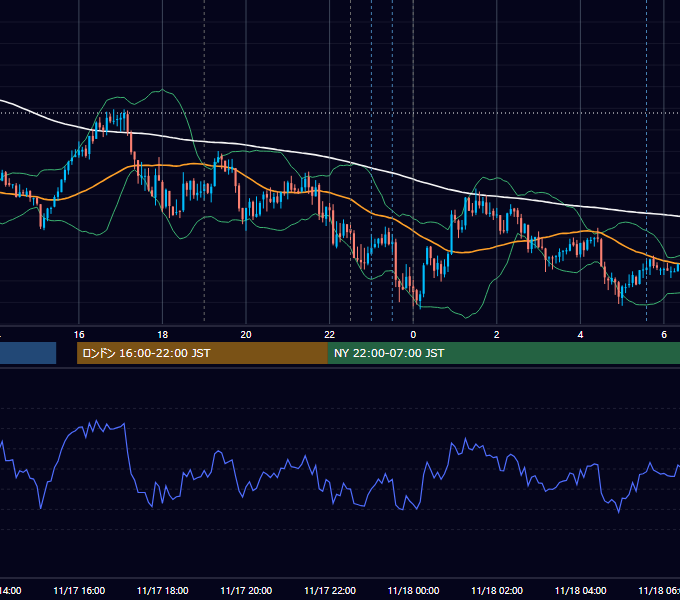
Task: Click the hour label 0 under the chart
Action: (x=413, y=335)
